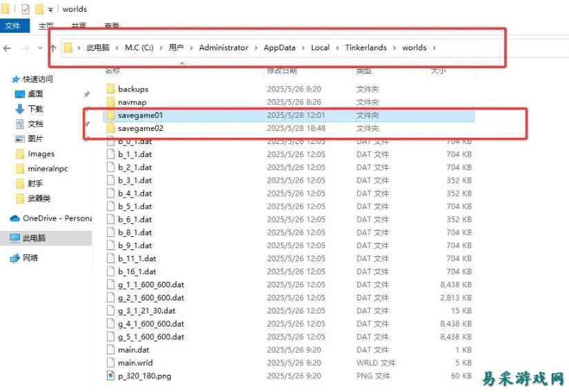Navigate to AppData in the address bar
Screen dimensions: 569x392
(279, 48)
